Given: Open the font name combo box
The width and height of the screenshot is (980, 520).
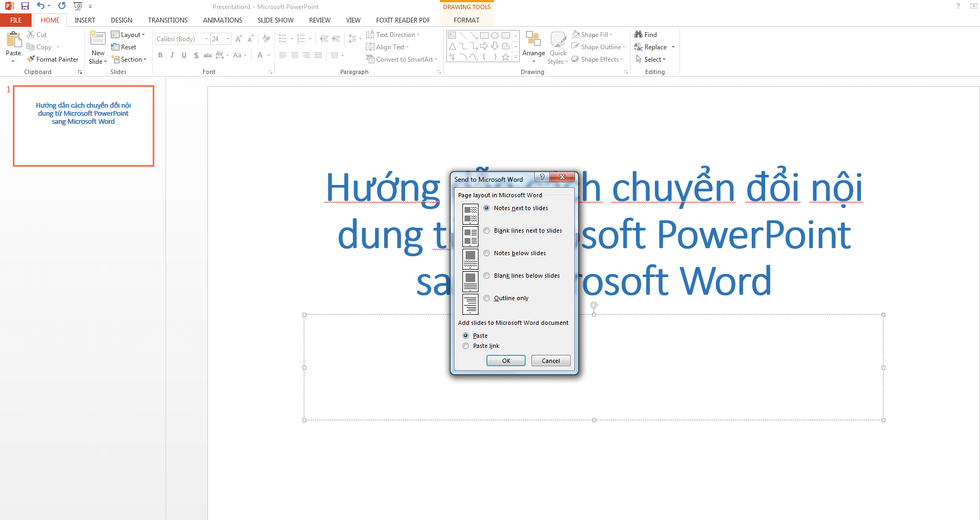Looking at the screenshot, I should click(182, 39).
